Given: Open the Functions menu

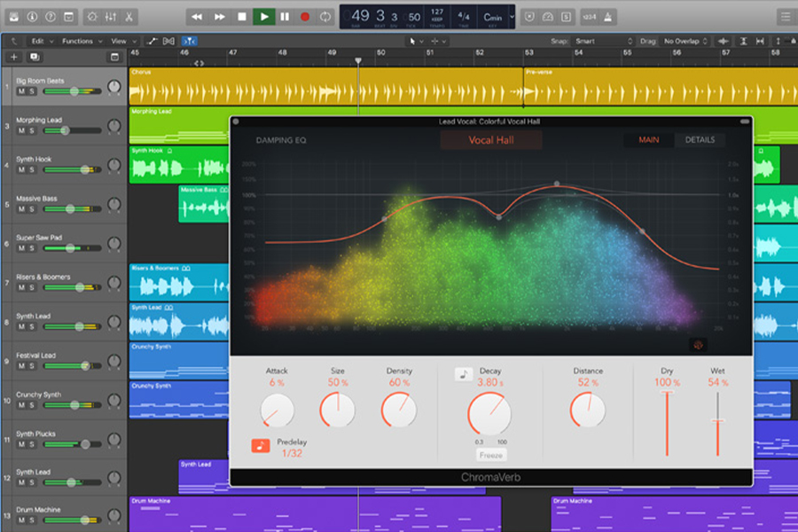Looking at the screenshot, I should [x=82, y=42].
